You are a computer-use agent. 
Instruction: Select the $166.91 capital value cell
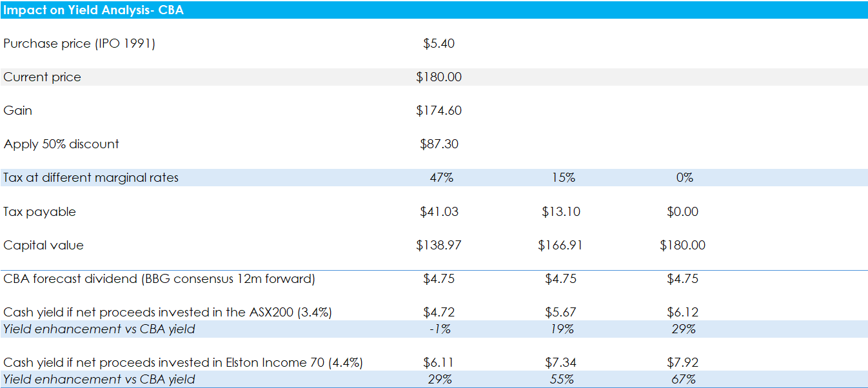(560, 246)
